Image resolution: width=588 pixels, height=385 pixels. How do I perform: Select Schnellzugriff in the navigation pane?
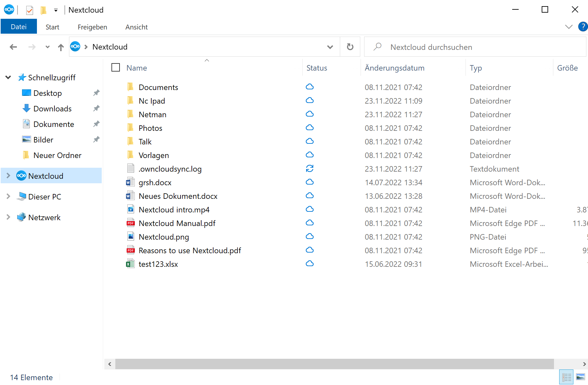click(x=52, y=78)
